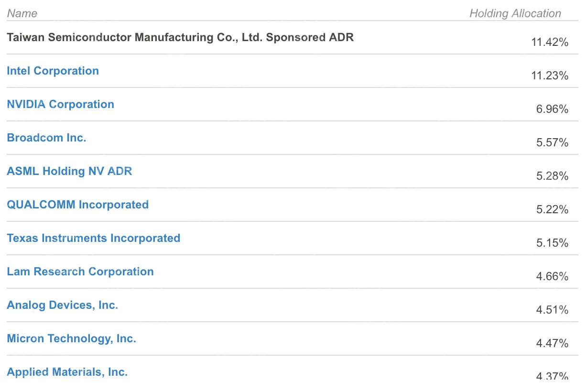Viewport: 586px width, 392px height.
Task: Click Texas Instruments Incorporated
Action: point(93,238)
